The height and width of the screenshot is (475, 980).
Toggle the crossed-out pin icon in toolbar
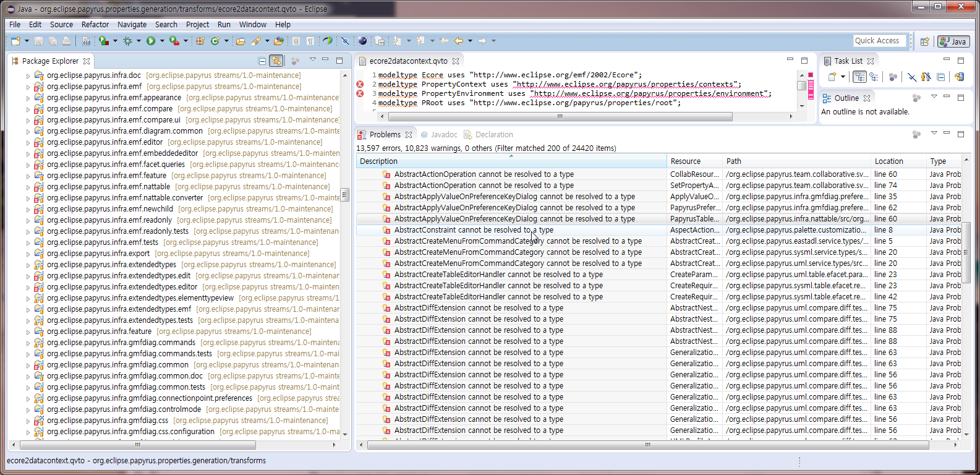click(x=345, y=41)
